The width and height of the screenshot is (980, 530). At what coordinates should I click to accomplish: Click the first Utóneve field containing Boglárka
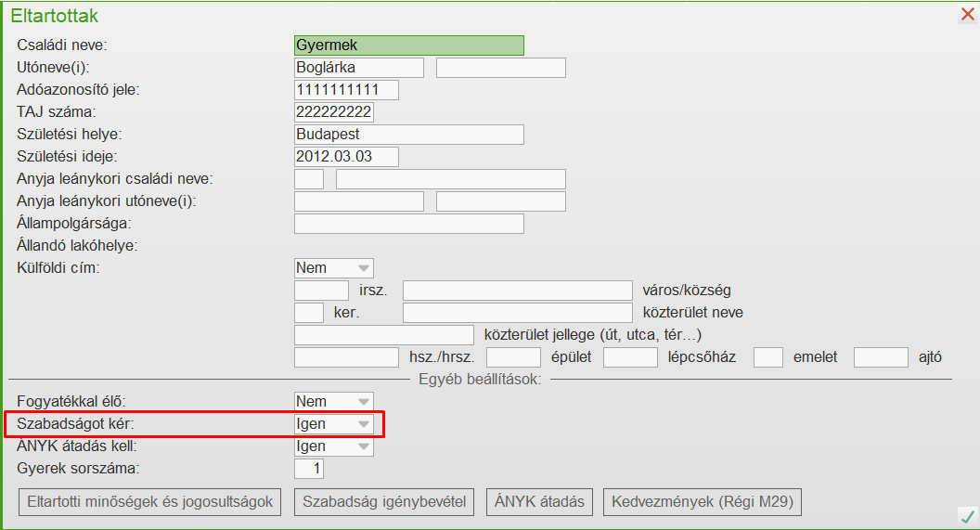[359, 68]
